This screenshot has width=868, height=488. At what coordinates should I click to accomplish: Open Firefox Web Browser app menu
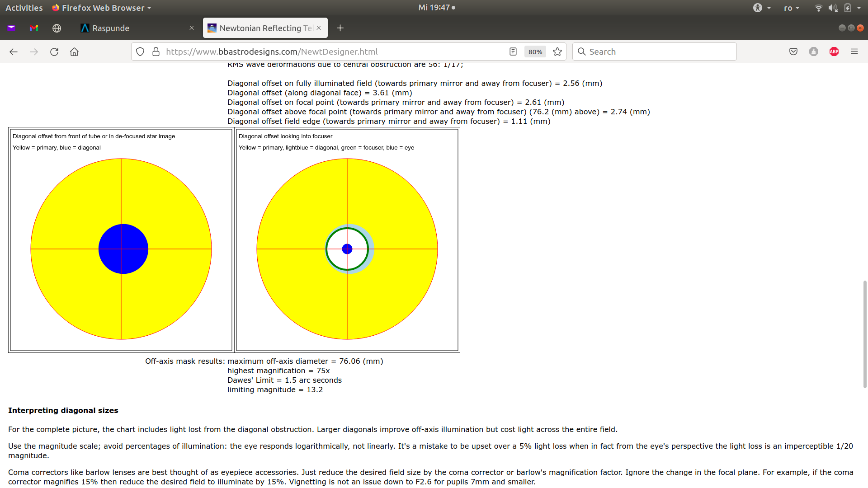tap(102, 8)
